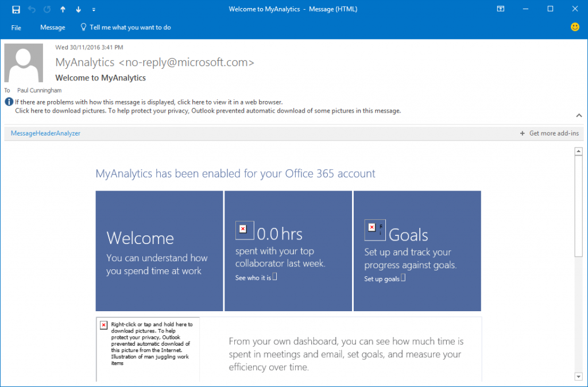
Task: Switch to the Message tab
Action: point(52,27)
